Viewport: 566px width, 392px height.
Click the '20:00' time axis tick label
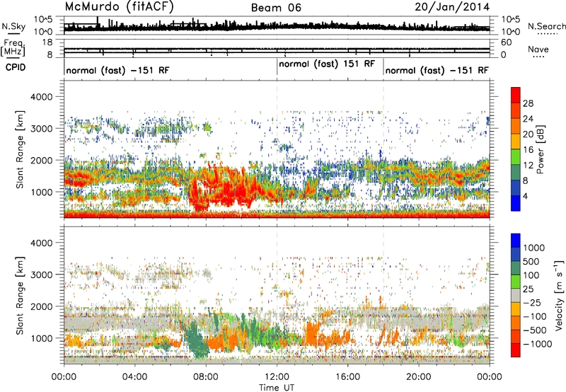pos(419,377)
